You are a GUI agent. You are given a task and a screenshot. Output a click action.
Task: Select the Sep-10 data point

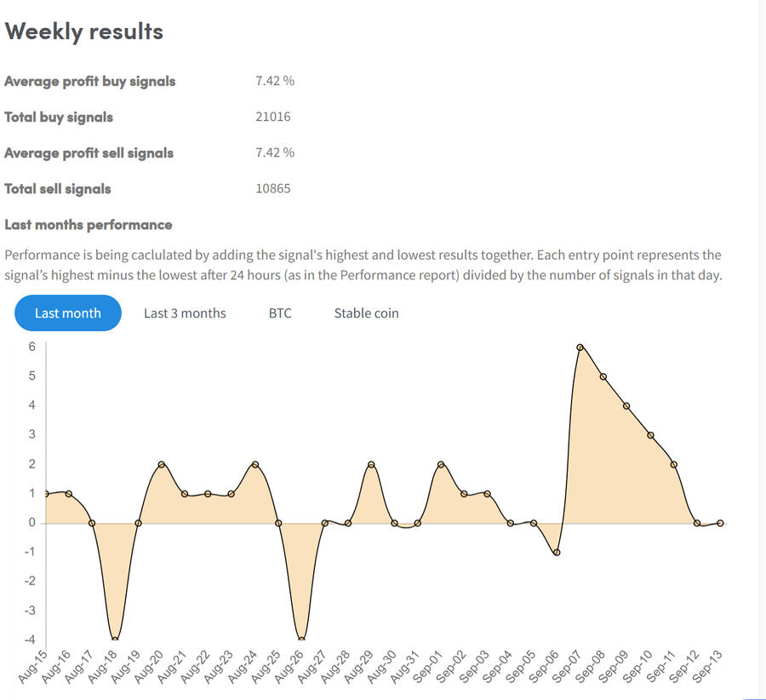pos(650,435)
